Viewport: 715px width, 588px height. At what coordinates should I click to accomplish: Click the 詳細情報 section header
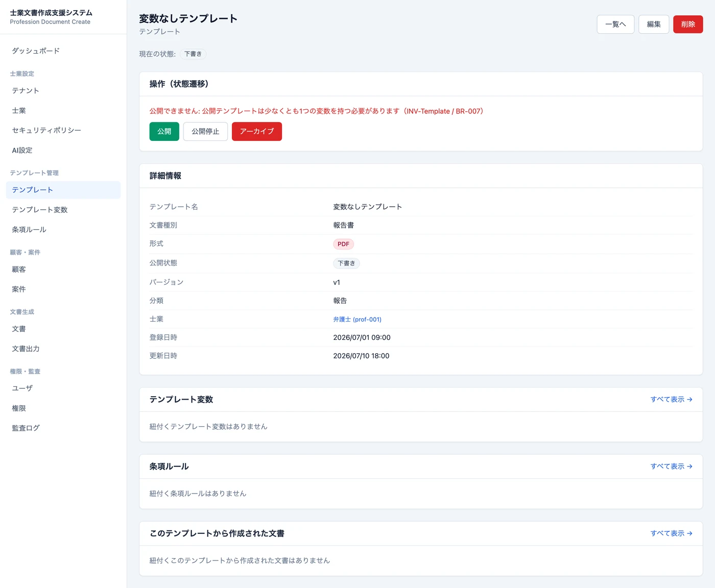coord(165,176)
